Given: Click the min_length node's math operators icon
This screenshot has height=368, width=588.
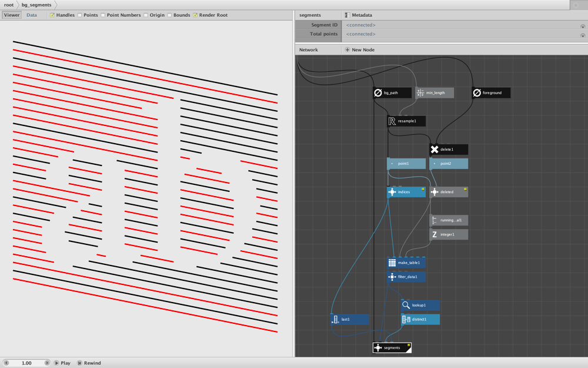Looking at the screenshot, I should pos(420,93).
